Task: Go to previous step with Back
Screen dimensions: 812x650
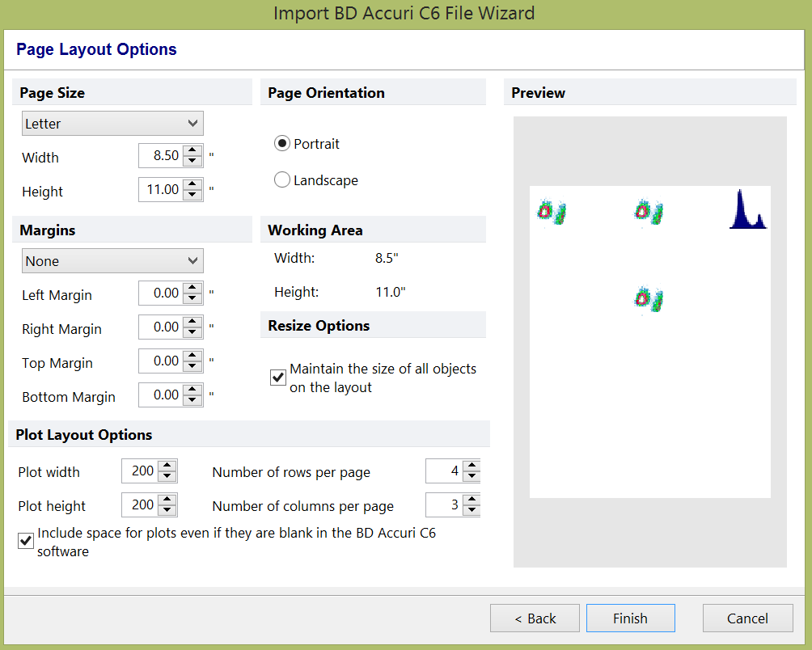Action: tap(535, 618)
